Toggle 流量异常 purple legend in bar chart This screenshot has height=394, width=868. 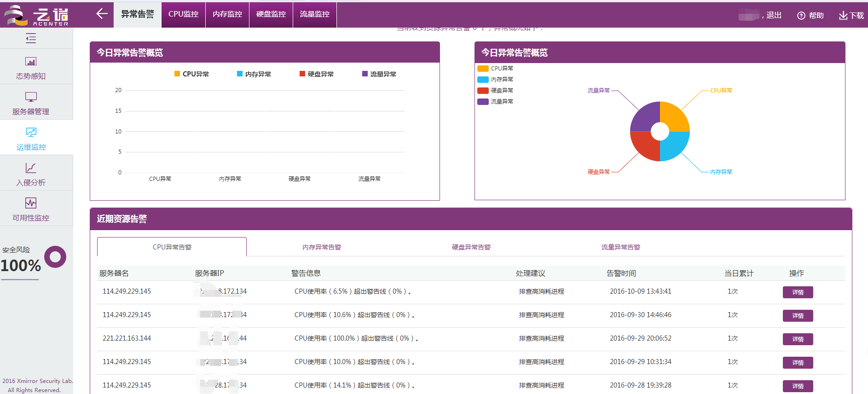[379, 74]
